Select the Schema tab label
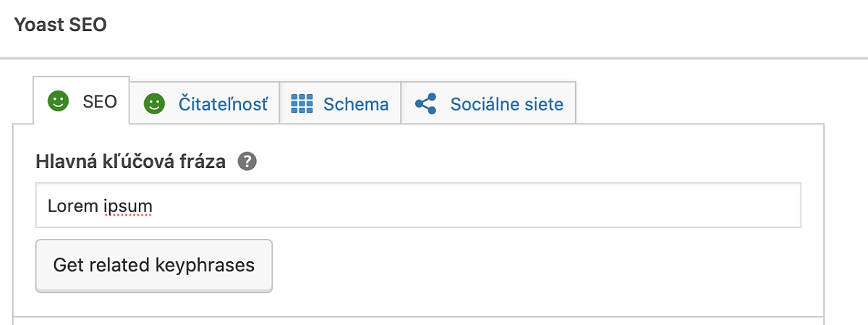868x325 pixels. 356,104
